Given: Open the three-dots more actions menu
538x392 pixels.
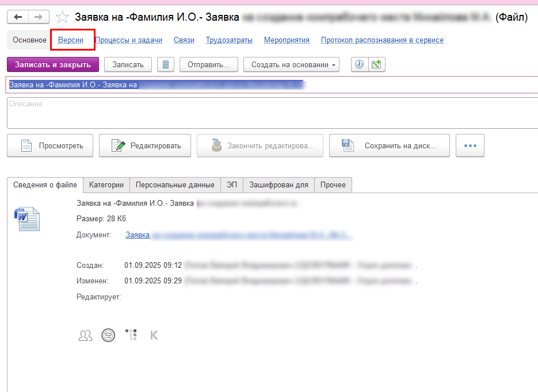Looking at the screenshot, I should pyautogui.click(x=470, y=145).
